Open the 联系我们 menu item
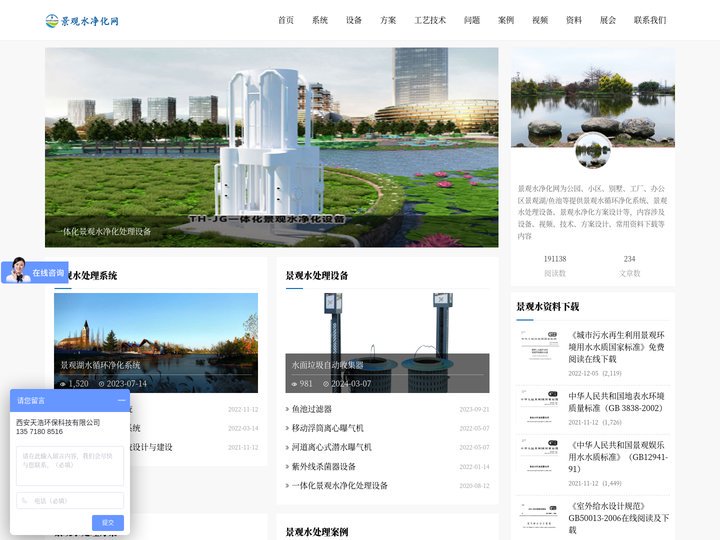720x540 pixels. (650, 20)
